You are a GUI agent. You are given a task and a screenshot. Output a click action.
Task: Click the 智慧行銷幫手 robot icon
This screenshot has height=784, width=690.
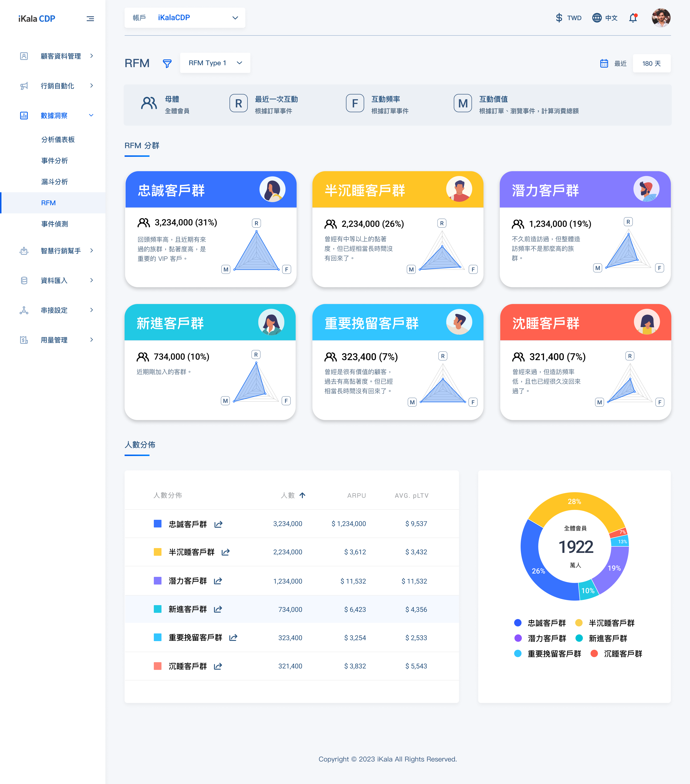24,251
